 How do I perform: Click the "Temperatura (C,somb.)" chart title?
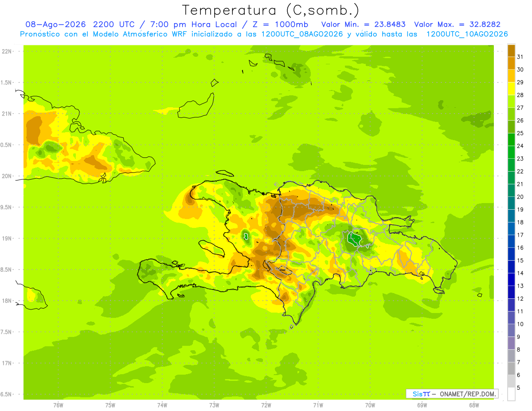point(270,10)
